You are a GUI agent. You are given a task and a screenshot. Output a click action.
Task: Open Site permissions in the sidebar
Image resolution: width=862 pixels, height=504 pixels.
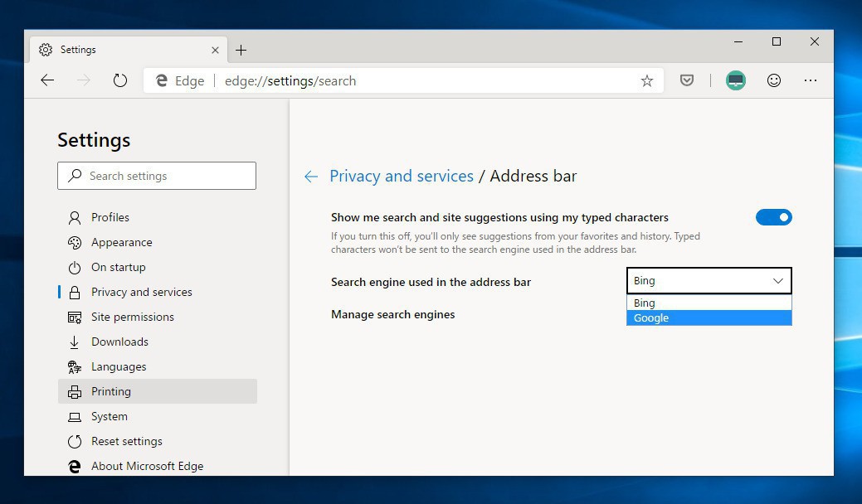[x=132, y=317]
